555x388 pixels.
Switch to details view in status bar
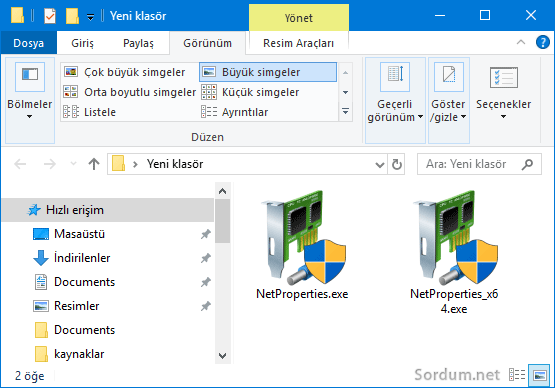[517, 375]
